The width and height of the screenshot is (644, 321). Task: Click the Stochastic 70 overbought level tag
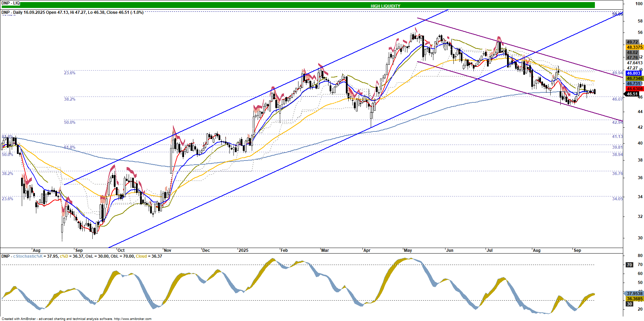629,265
